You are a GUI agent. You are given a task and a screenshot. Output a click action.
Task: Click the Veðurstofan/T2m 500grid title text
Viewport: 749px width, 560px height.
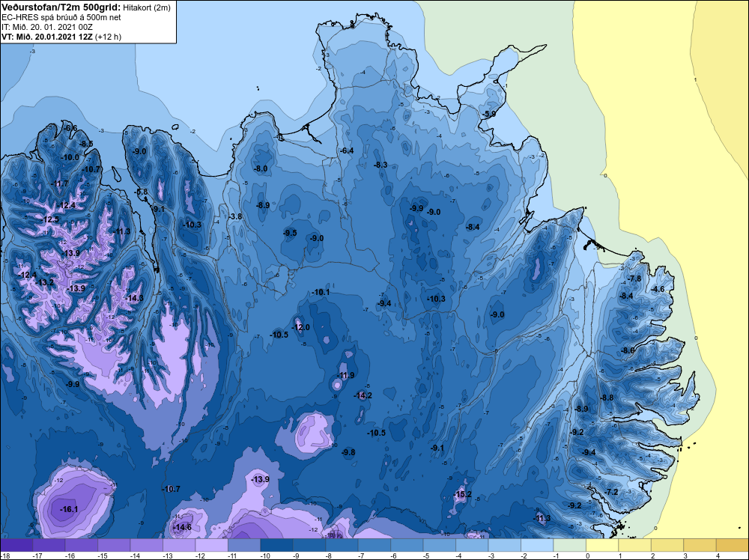59,7
